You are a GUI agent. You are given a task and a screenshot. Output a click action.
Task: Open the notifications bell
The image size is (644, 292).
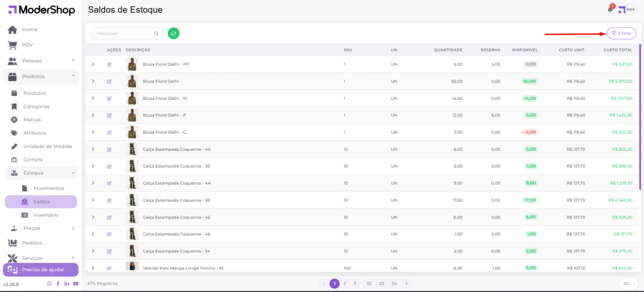coord(610,9)
